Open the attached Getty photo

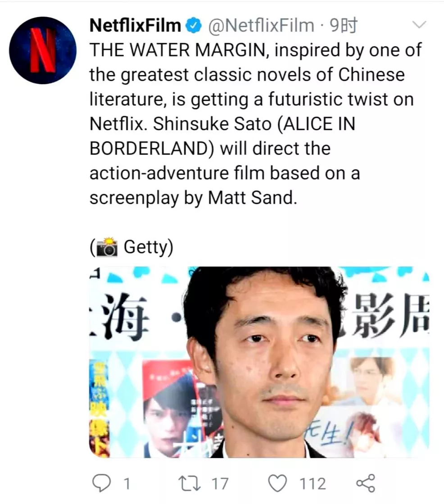click(x=259, y=362)
